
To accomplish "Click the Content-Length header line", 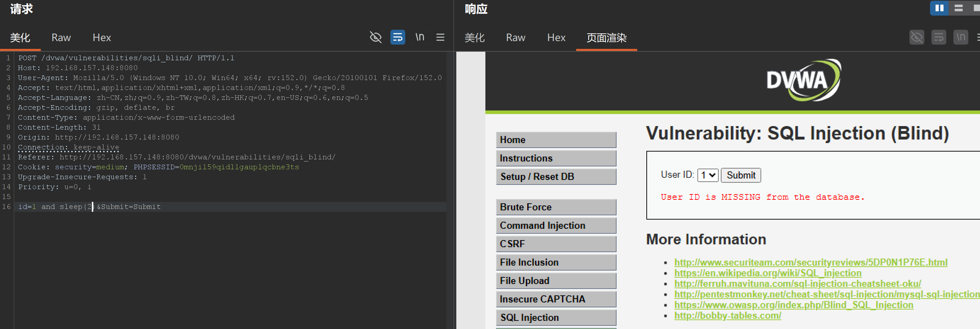I will coord(59,127).
